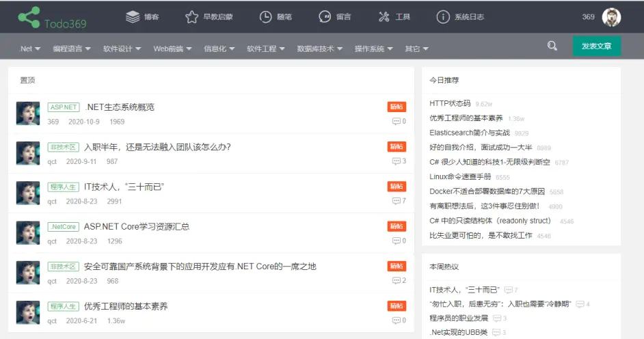Open the 留言 menu item
The width and height of the screenshot is (644, 339).
[x=343, y=17]
